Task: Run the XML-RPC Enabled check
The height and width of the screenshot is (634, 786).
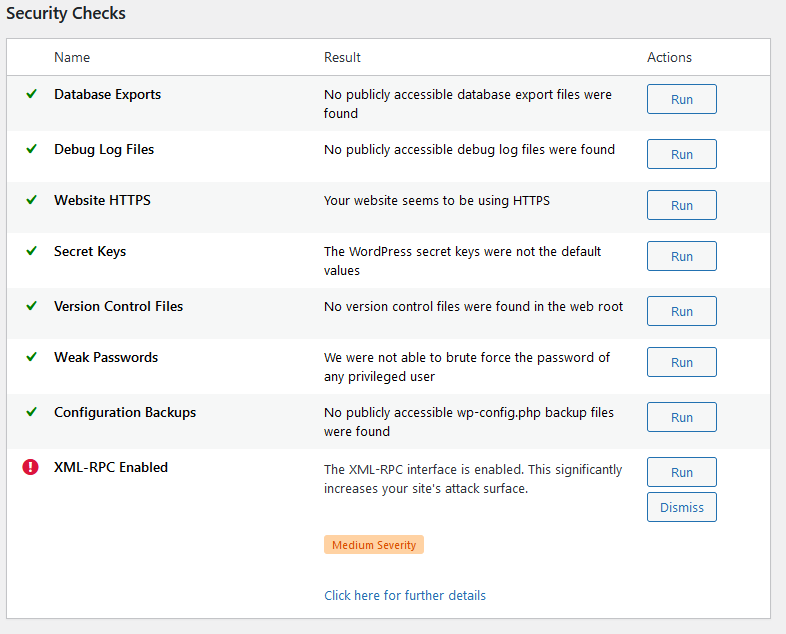Action: click(681, 473)
